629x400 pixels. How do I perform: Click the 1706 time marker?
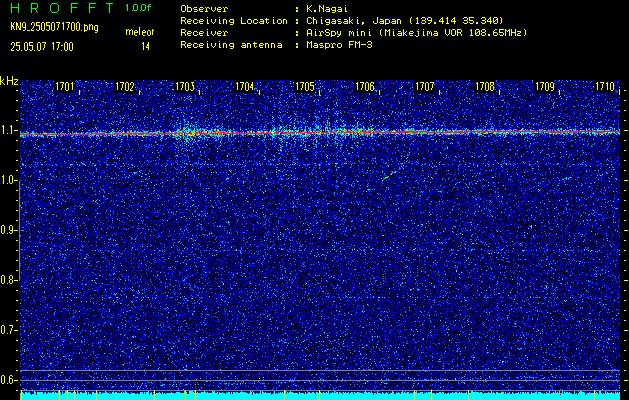tap(365, 86)
